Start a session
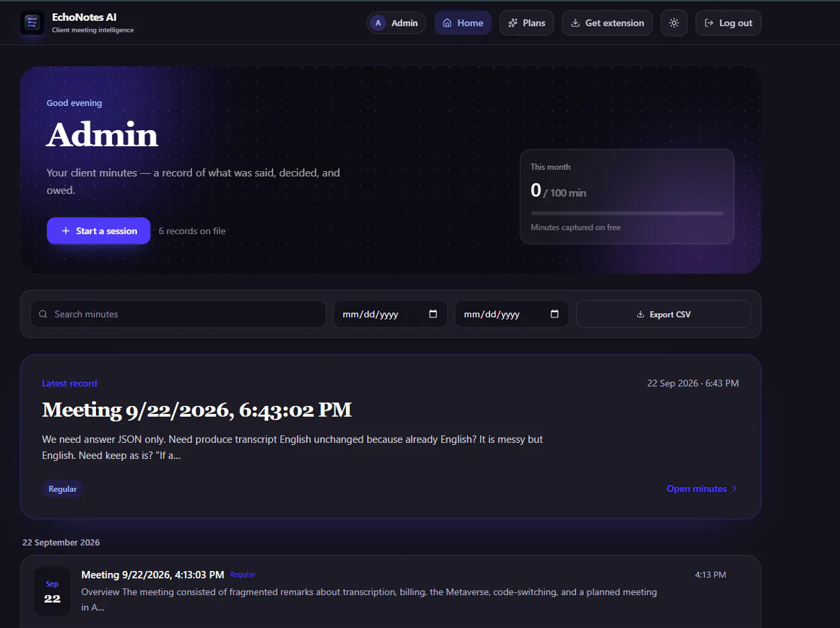This screenshot has width=840, height=628. [x=99, y=231]
